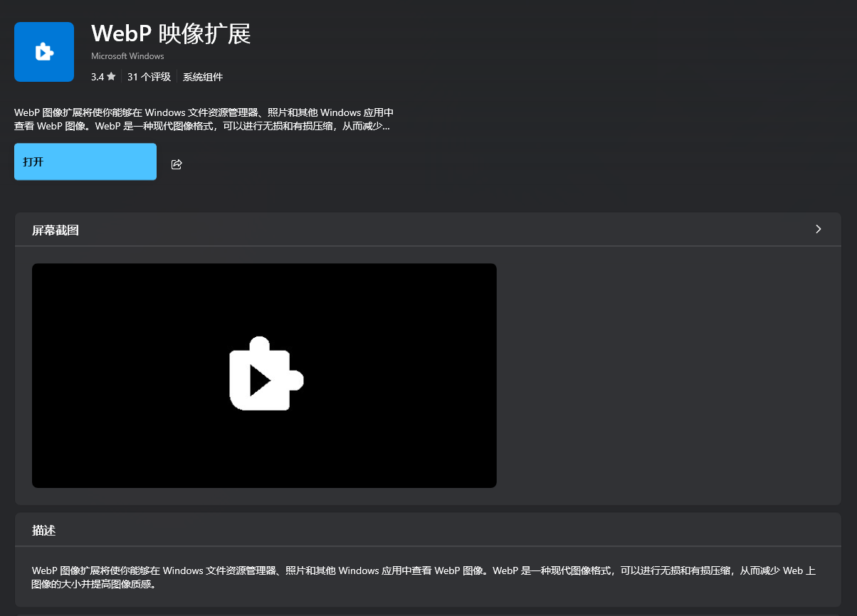Click the share icon next to 打开
857x616 pixels.
177,164
